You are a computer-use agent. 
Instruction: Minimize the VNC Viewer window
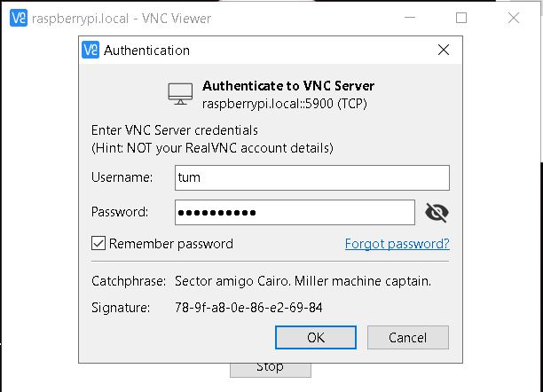(409, 18)
